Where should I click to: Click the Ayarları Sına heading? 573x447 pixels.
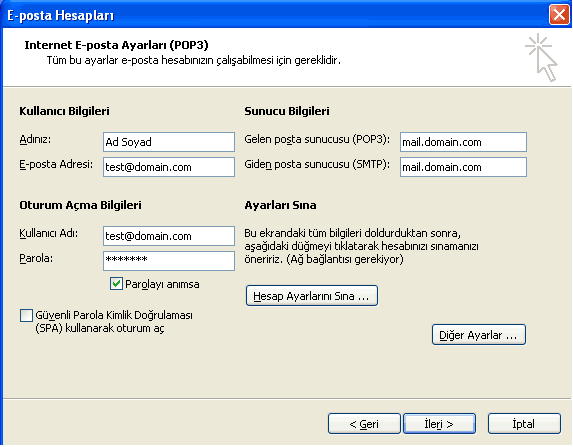(x=280, y=205)
